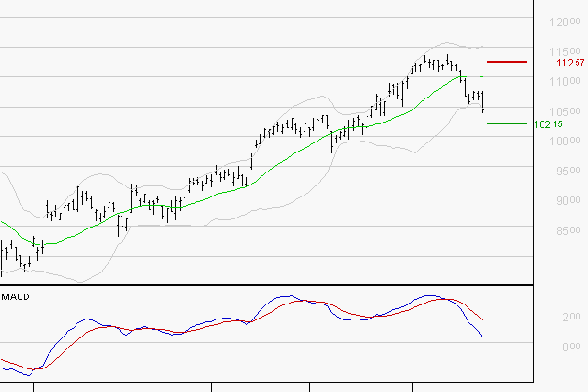588x392 pixels.
Task: Click the MACD indicator label
Action: point(16,296)
